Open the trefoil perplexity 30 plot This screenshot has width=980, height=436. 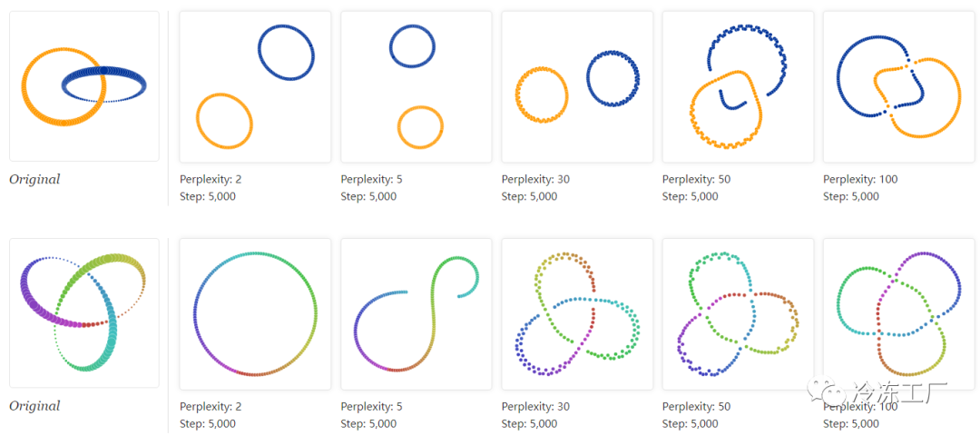[577, 313]
